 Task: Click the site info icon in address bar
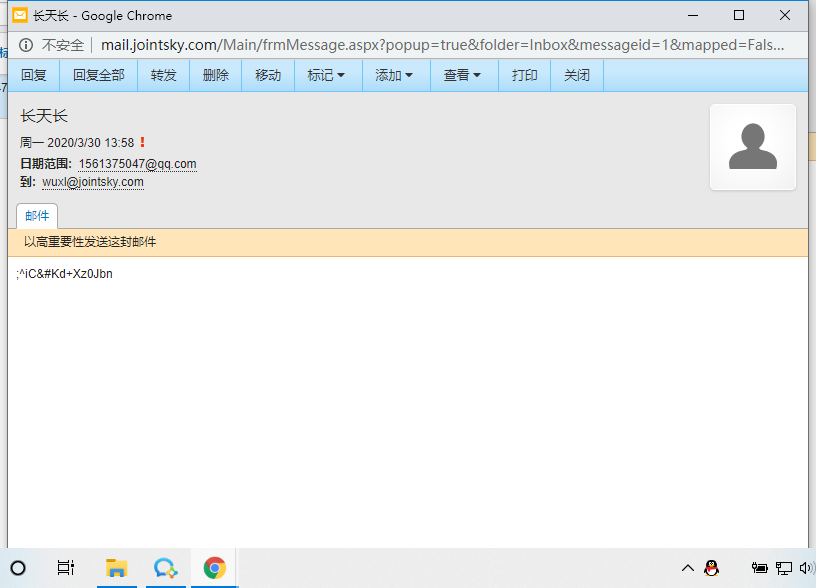pyautogui.click(x=26, y=45)
